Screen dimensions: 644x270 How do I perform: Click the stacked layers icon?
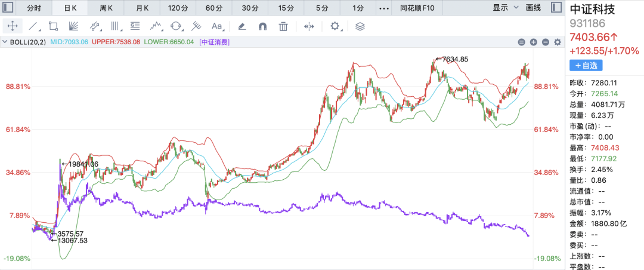click(360, 26)
